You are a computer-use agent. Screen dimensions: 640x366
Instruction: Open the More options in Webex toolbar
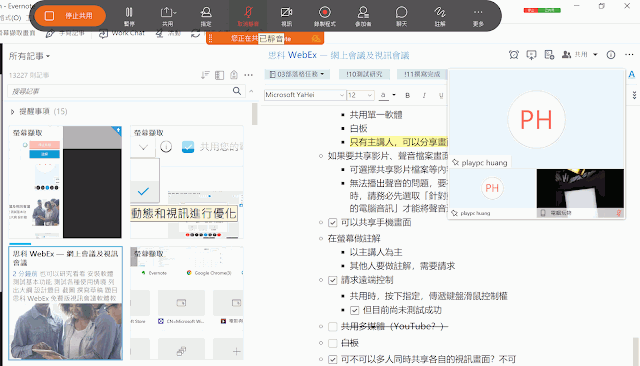point(478,16)
